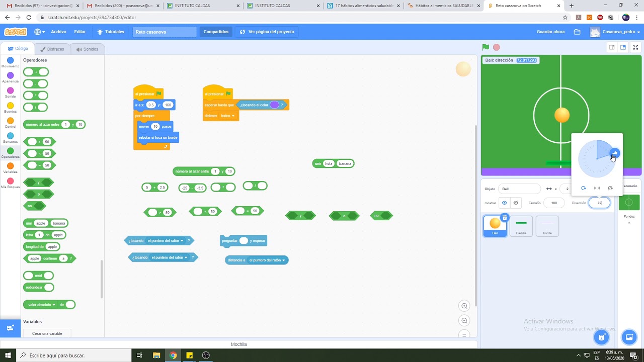
Task: Show the sprite with the eye icon
Action: 505,203
